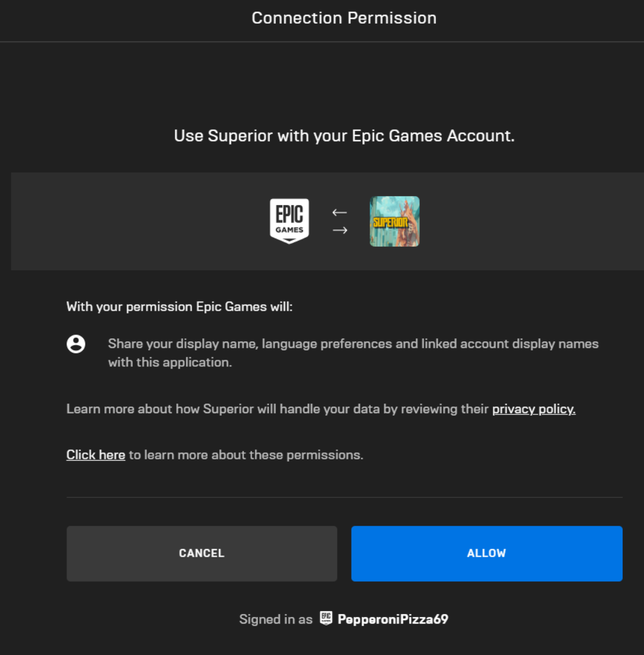Click the user profile permission icon
This screenshot has width=644, height=655.
[76, 344]
